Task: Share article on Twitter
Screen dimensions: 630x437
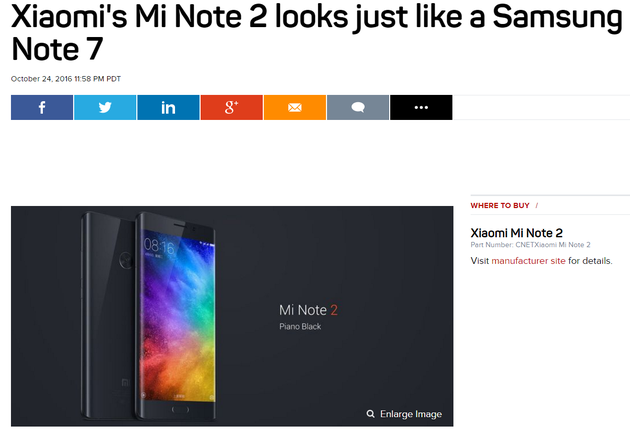Action: point(105,107)
